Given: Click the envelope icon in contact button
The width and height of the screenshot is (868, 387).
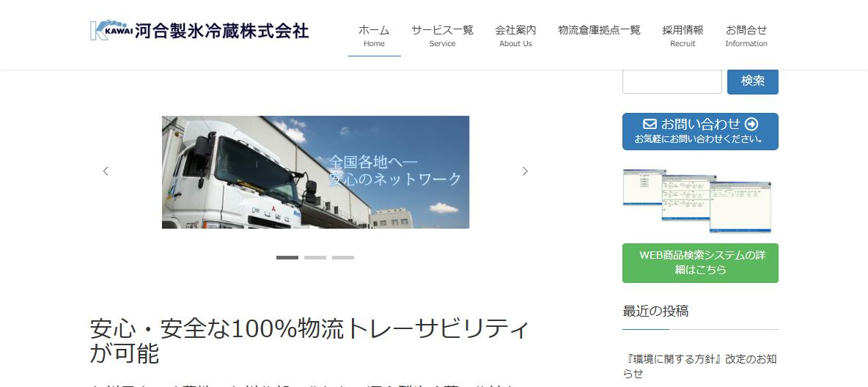Looking at the screenshot, I should (x=650, y=124).
